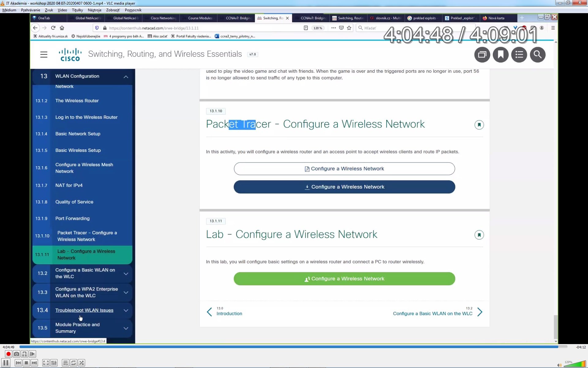Open the Titulky menu
The width and height of the screenshot is (588, 368).
(77, 10)
